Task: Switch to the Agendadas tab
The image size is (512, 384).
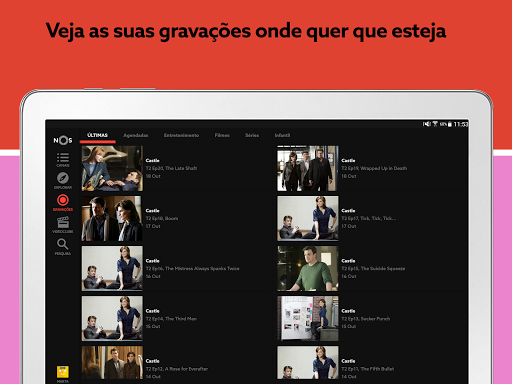Action: (136, 135)
